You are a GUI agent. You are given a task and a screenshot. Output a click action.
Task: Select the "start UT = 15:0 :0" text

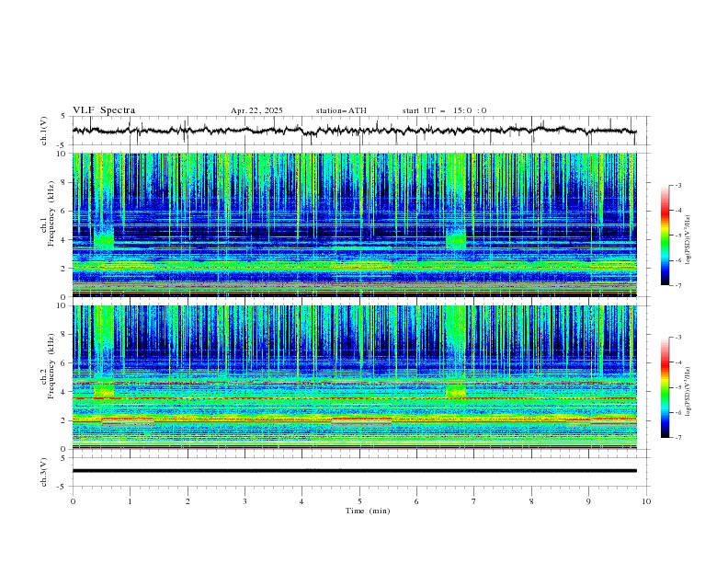click(x=444, y=110)
